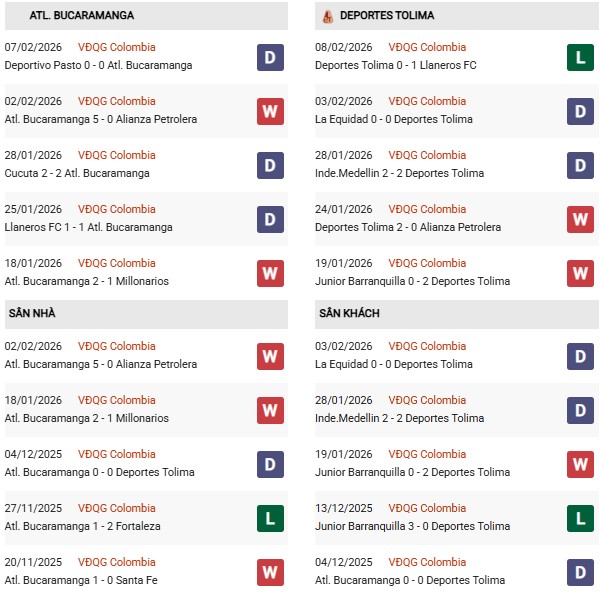
Task: Click the loss badge for Junior Barranquilla 3 - 0
Action: tap(580, 518)
